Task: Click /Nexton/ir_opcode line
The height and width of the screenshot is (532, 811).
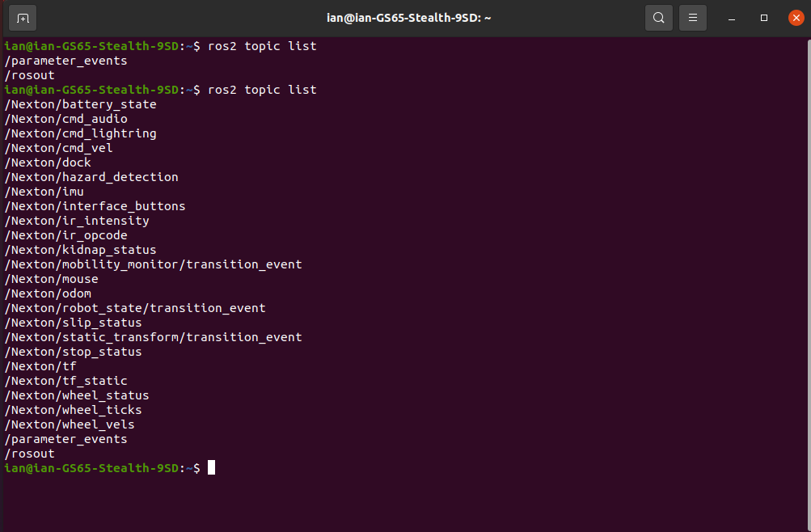Action: 66,235
